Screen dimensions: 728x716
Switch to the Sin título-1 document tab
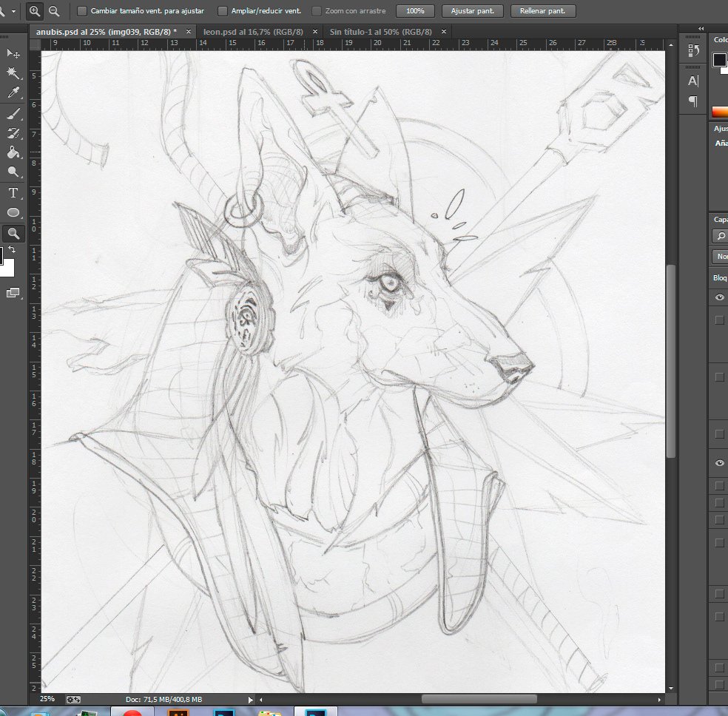click(381, 32)
